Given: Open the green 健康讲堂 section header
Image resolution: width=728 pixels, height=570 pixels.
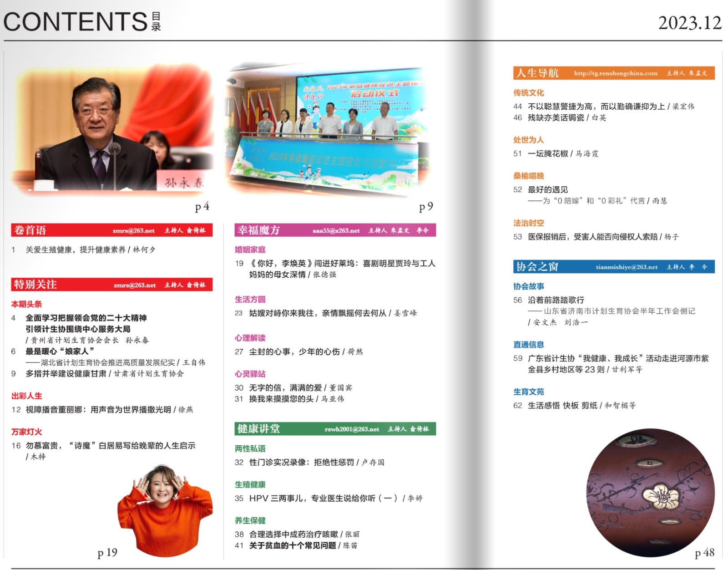Looking at the screenshot, I should [x=335, y=429].
